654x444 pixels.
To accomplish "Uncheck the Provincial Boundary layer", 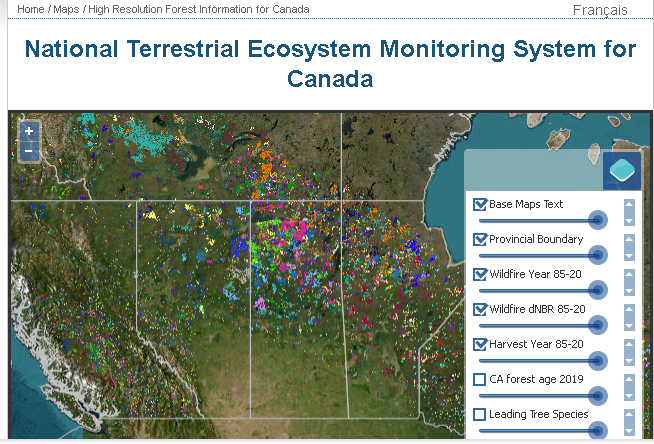I will coord(480,239).
